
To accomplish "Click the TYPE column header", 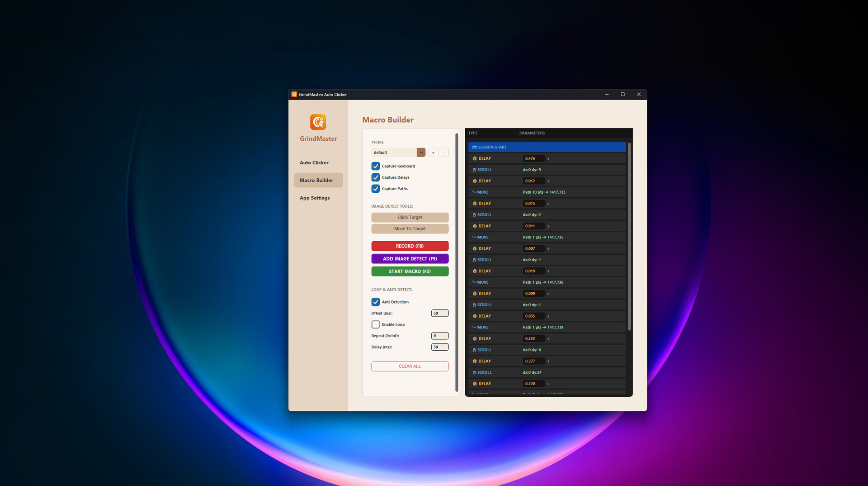I will 473,133.
